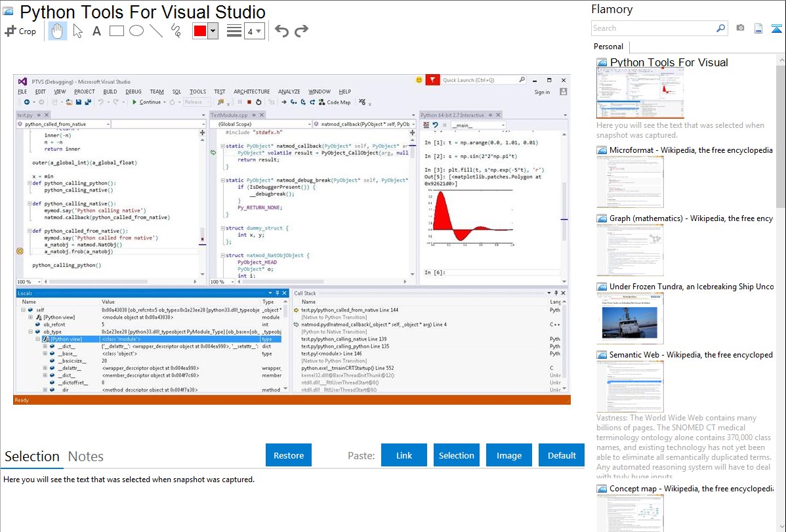This screenshot has height=532, width=786.
Task: Click the Flamory Search input field
Action: [x=653, y=28]
